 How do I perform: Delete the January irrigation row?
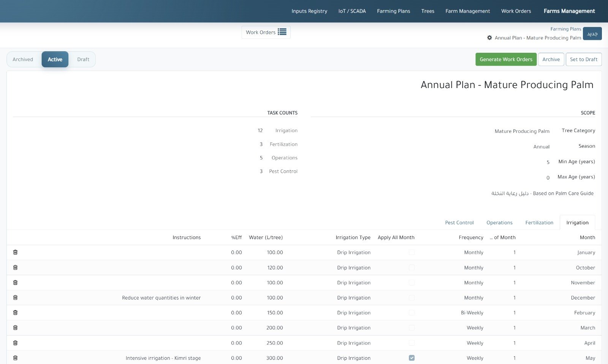(x=15, y=252)
